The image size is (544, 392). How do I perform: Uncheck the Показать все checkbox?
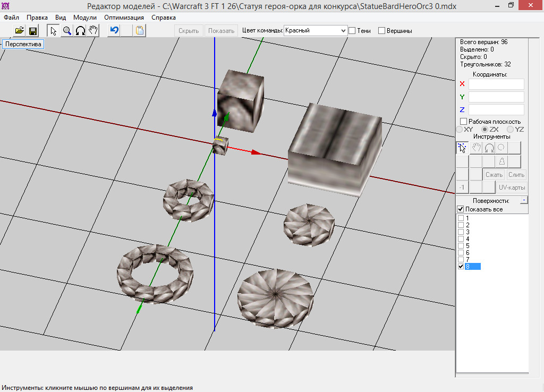pyautogui.click(x=461, y=209)
